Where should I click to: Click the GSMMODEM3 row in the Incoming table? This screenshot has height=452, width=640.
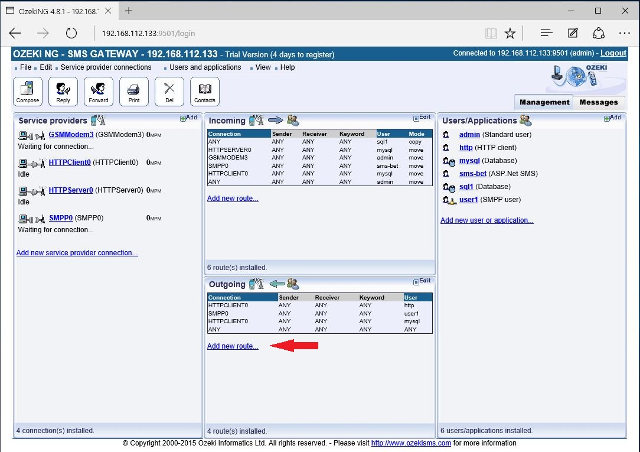click(320, 158)
